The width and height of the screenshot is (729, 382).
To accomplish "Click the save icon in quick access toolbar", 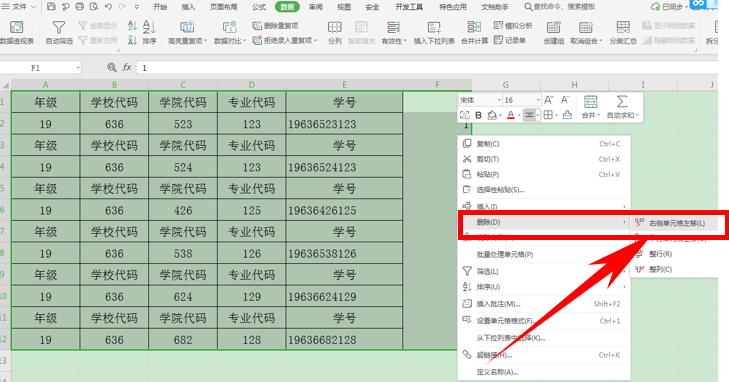I will 52,7.
